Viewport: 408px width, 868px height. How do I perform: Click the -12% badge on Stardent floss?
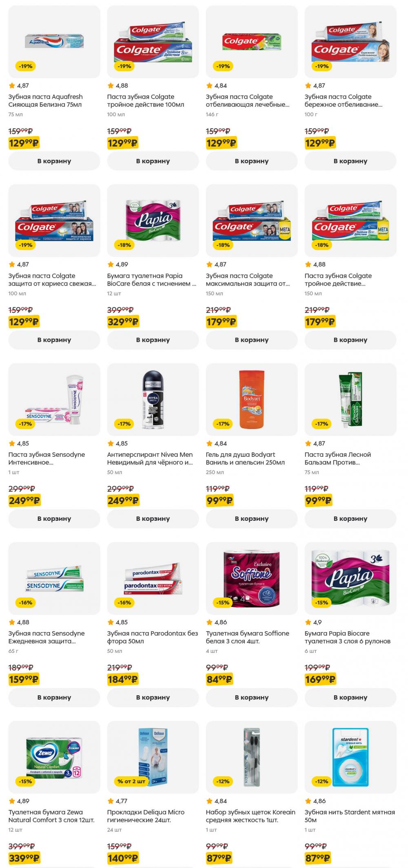pos(322,781)
